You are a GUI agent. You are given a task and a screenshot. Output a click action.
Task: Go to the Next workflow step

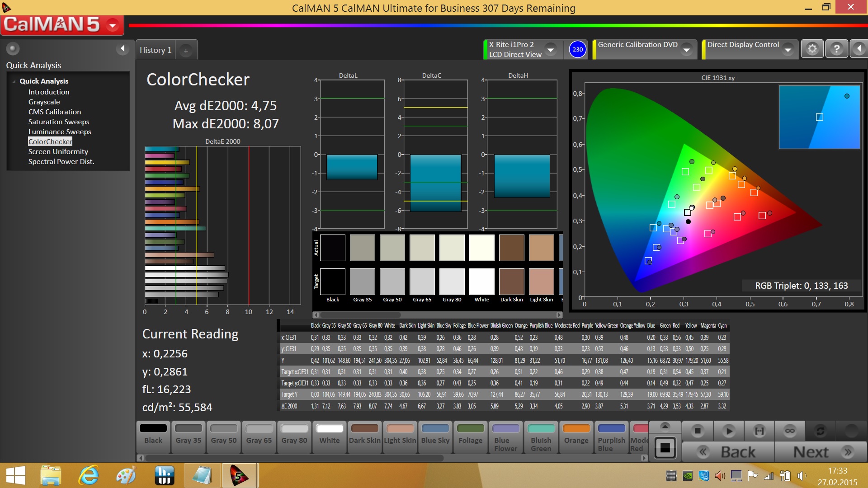821,452
